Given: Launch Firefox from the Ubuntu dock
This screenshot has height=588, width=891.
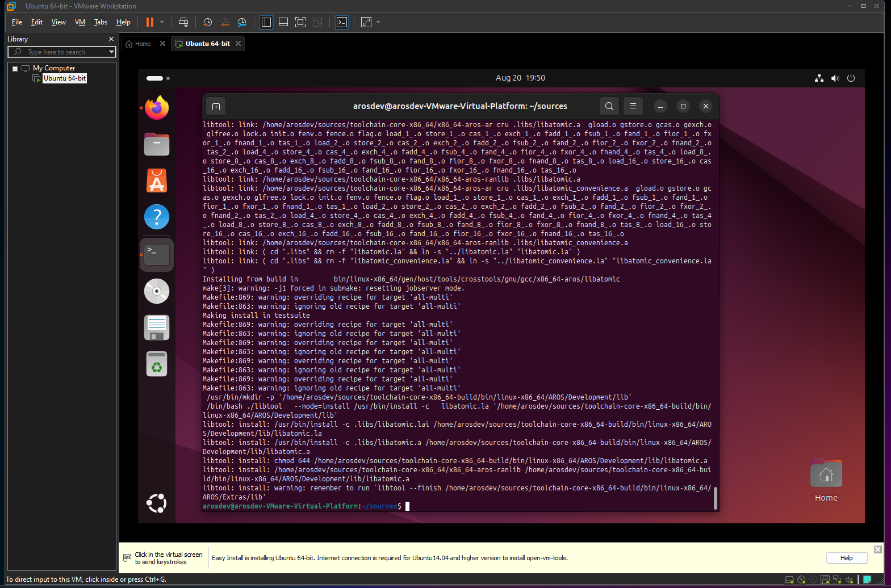Looking at the screenshot, I should click(157, 108).
